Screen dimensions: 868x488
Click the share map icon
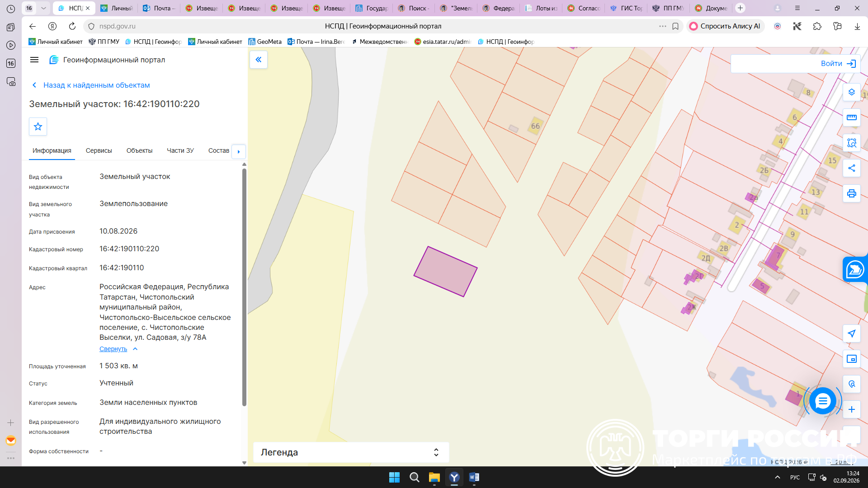coord(852,168)
